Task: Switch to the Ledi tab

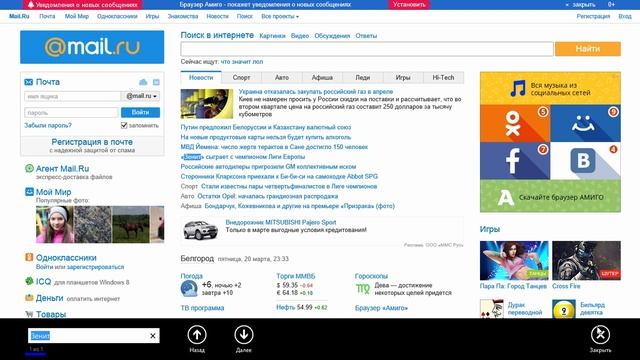Action: tap(362, 77)
